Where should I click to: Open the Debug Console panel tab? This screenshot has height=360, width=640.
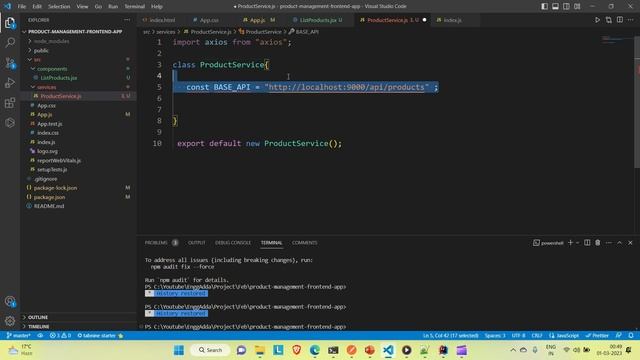233,242
